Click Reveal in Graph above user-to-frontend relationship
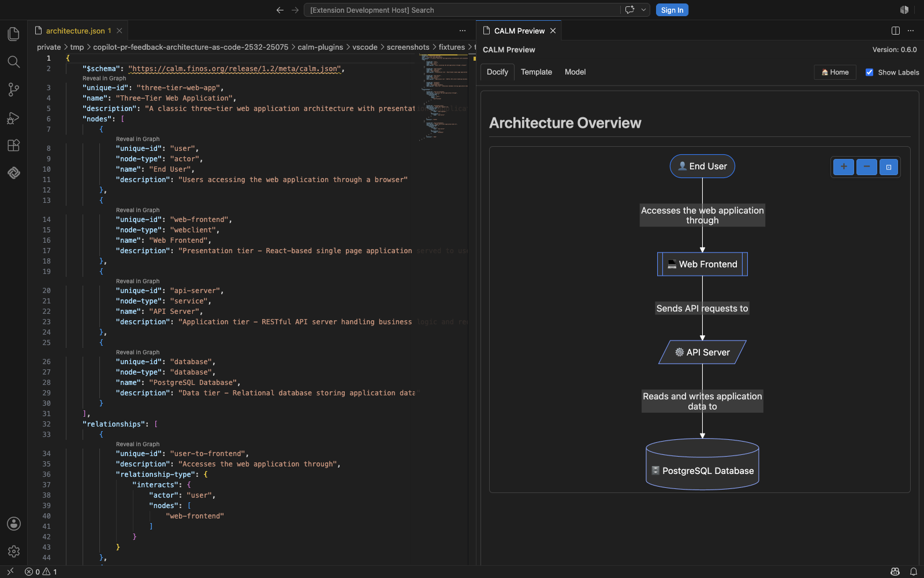924x578 pixels. point(137,444)
